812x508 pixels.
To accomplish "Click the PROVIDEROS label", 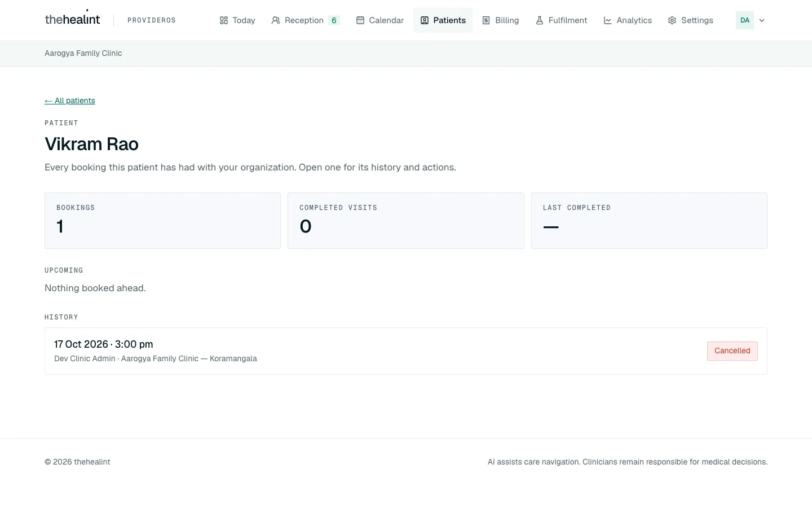I will (152, 20).
